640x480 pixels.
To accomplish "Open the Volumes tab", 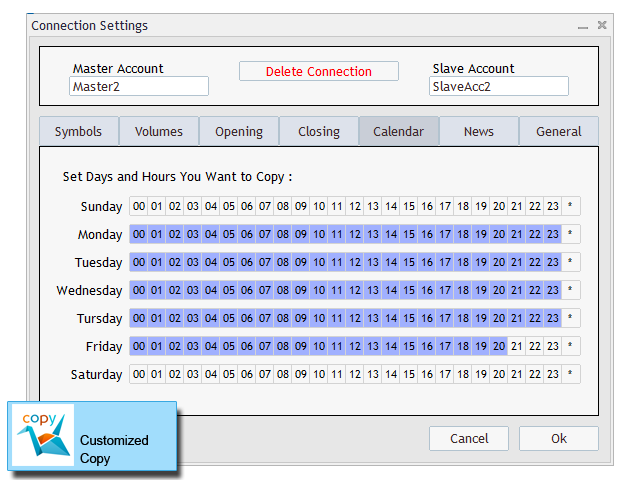I will point(158,131).
